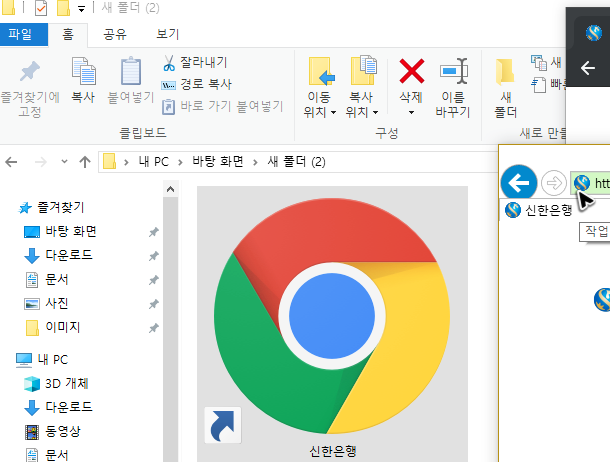This screenshot has height=462, width=610.
Task: Click 이름 바꾸기 rename icon
Action: click(453, 71)
